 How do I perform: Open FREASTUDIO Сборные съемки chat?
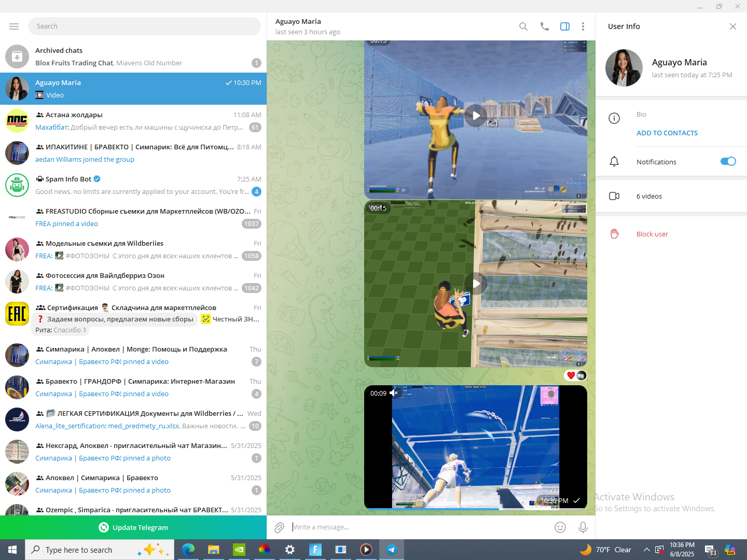133,217
